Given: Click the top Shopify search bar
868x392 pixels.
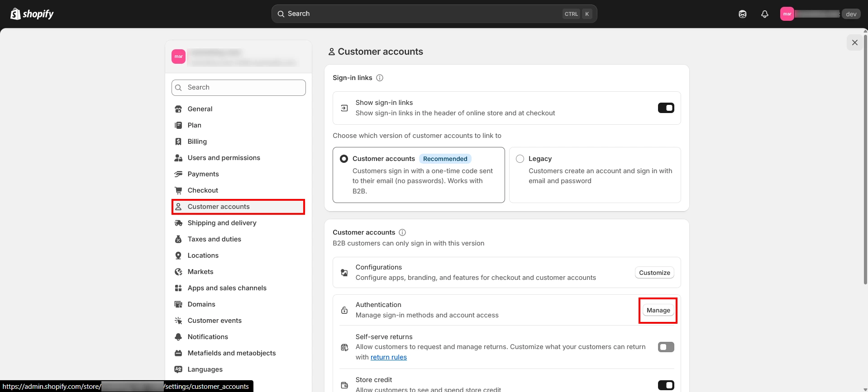Looking at the screenshot, I should tap(434, 14).
